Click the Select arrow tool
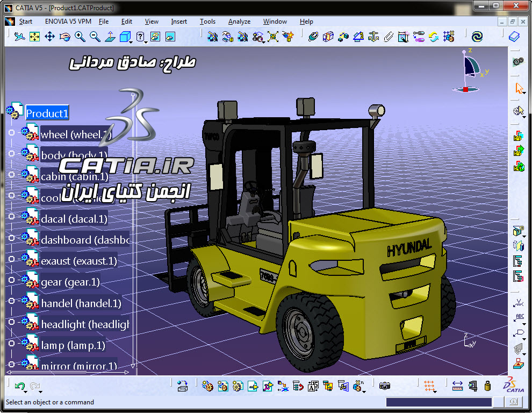 pyautogui.click(x=519, y=88)
